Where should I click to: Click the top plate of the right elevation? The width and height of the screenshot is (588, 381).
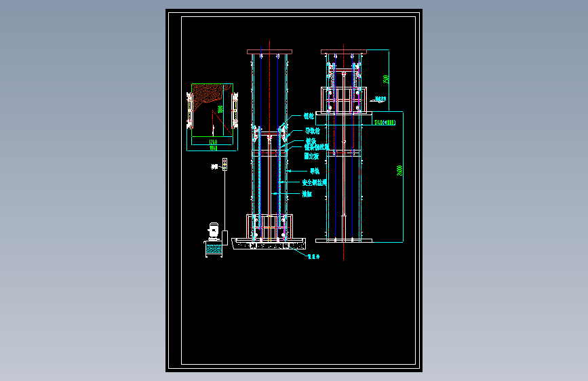[x=343, y=52]
